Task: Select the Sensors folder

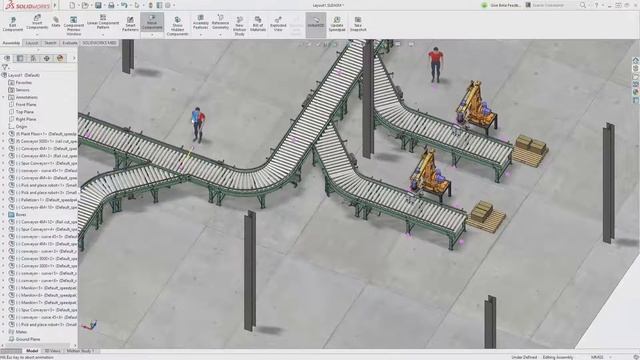Action: point(19,90)
